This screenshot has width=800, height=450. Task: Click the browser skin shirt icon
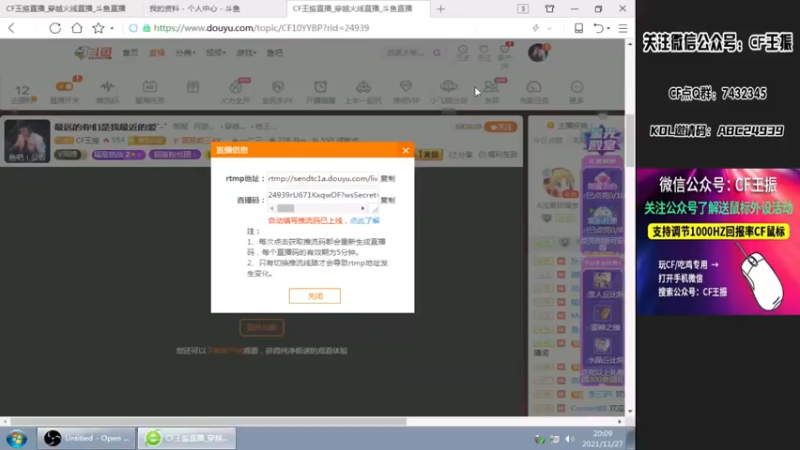point(549,9)
